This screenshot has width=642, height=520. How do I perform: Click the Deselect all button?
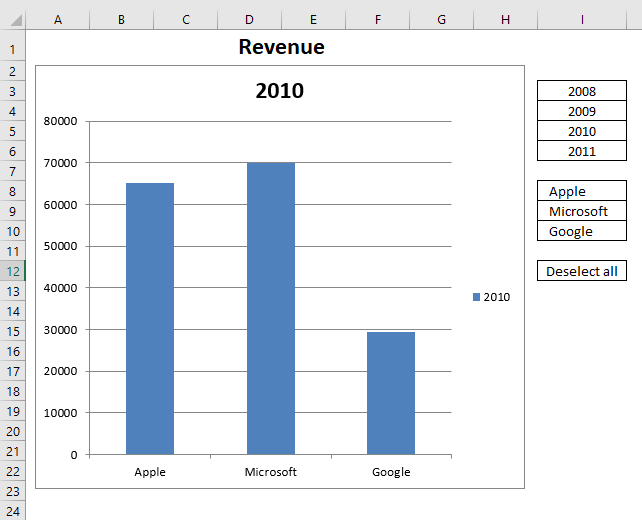(x=581, y=271)
